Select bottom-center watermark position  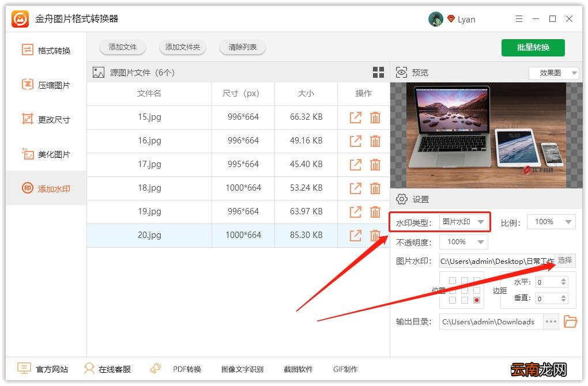pos(465,300)
